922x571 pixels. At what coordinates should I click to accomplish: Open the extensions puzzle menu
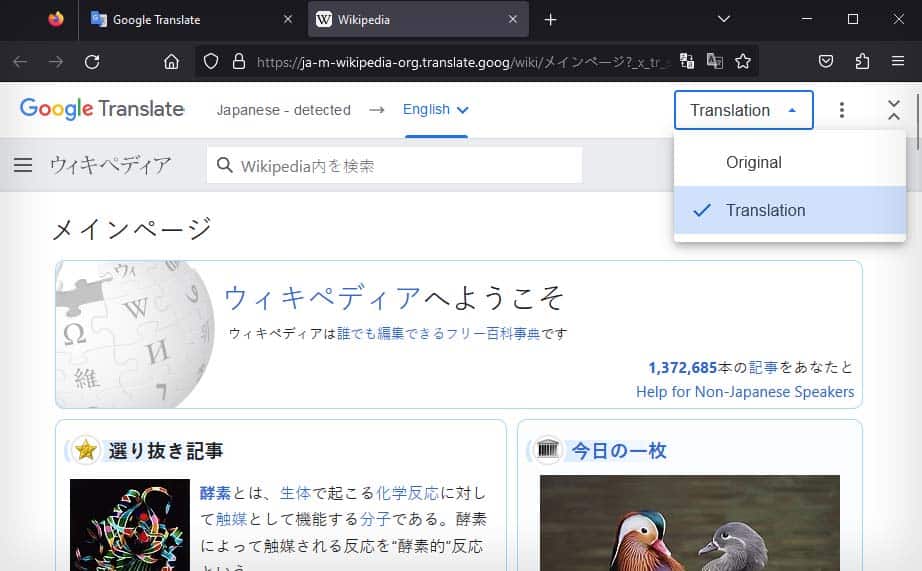862,61
